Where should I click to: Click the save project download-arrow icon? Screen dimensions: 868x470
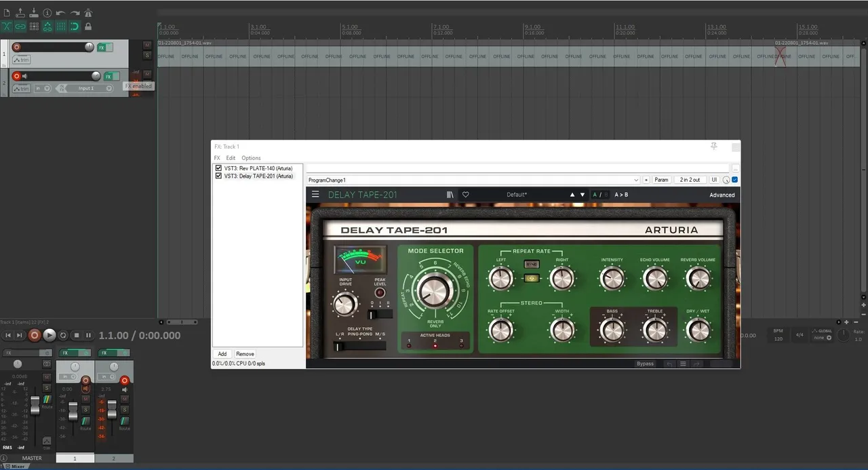point(34,13)
